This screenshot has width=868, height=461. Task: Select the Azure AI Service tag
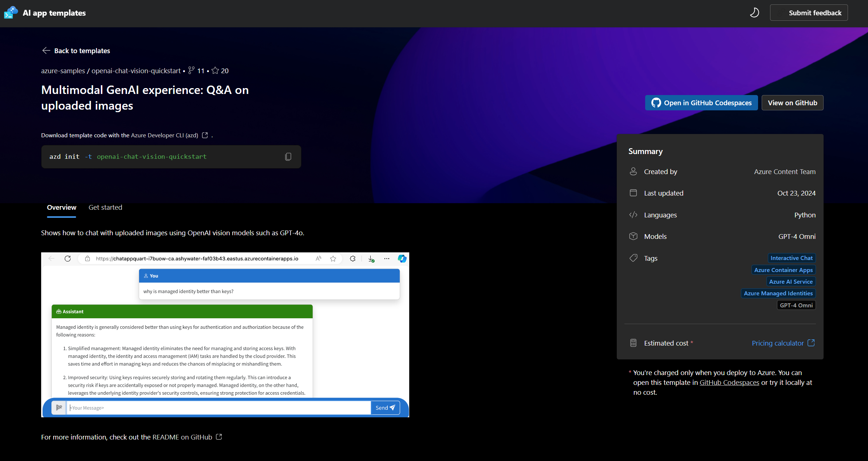point(791,281)
